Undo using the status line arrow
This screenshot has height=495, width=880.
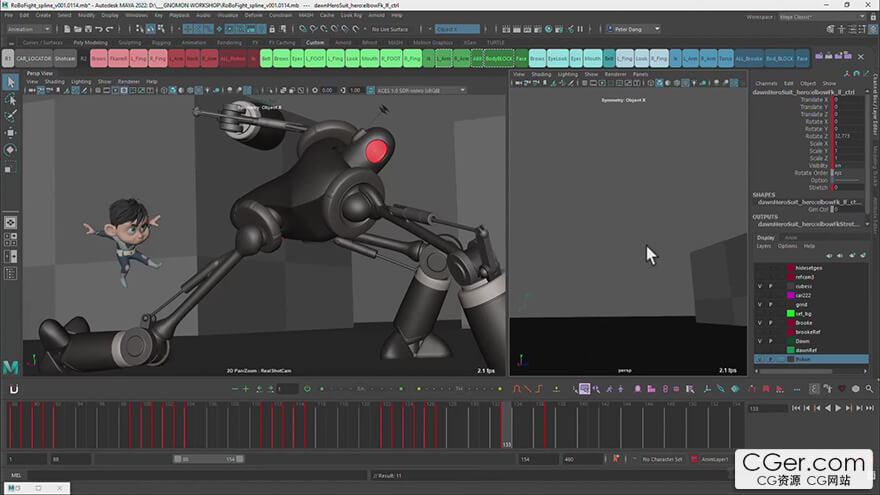[99, 29]
